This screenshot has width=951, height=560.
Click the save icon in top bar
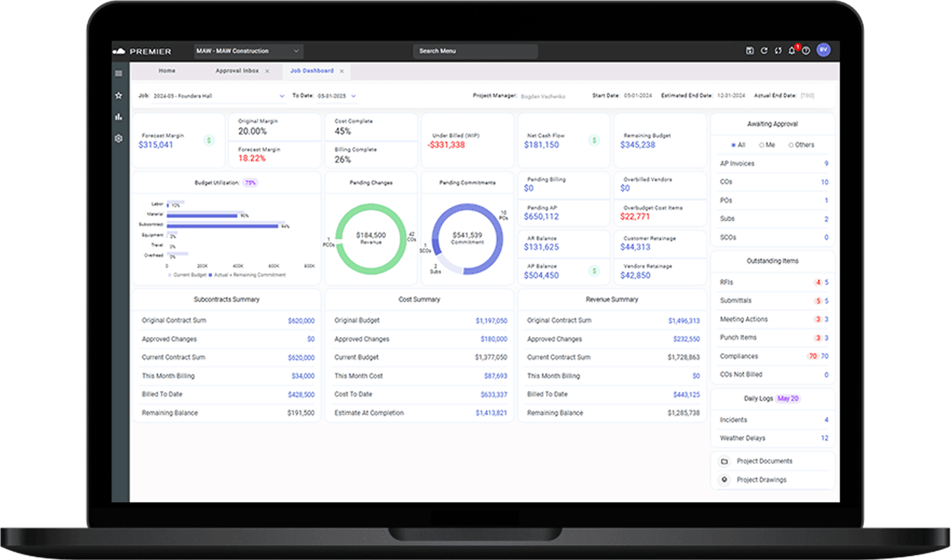(749, 51)
